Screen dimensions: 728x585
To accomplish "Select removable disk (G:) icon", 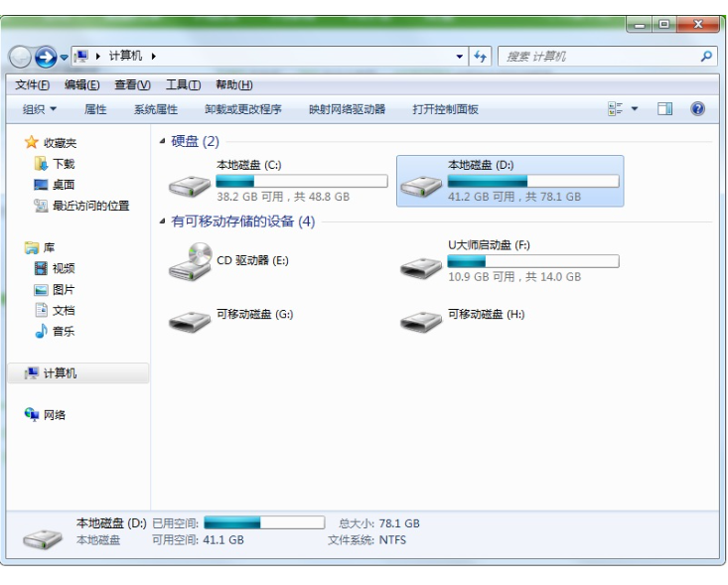I will pyautogui.click(x=190, y=319).
